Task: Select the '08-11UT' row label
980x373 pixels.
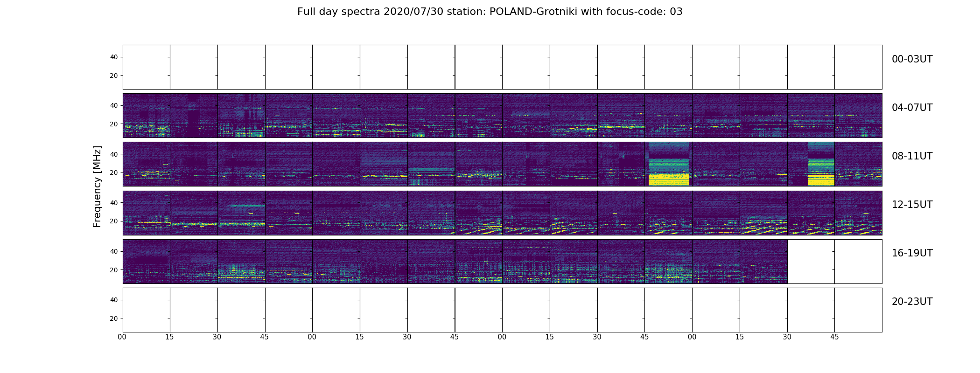Action: [x=912, y=156]
